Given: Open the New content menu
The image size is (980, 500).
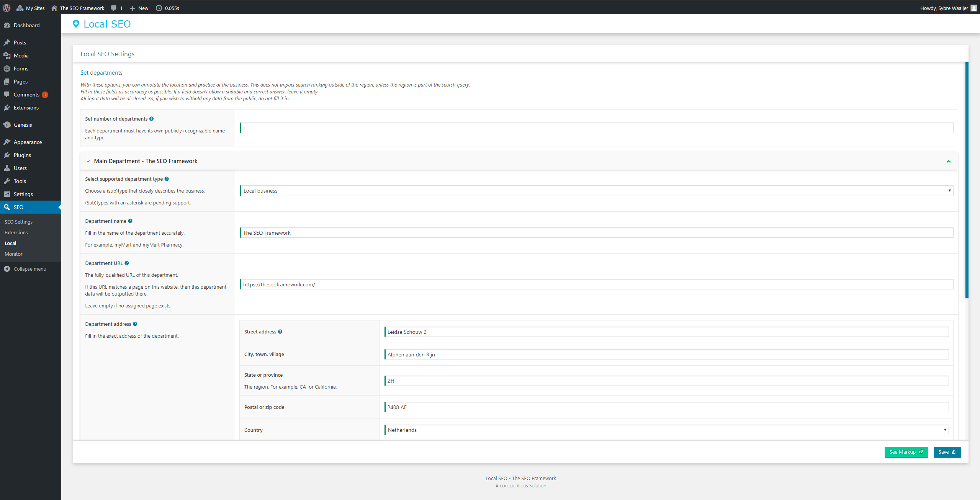Looking at the screenshot, I should pyautogui.click(x=139, y=8).
